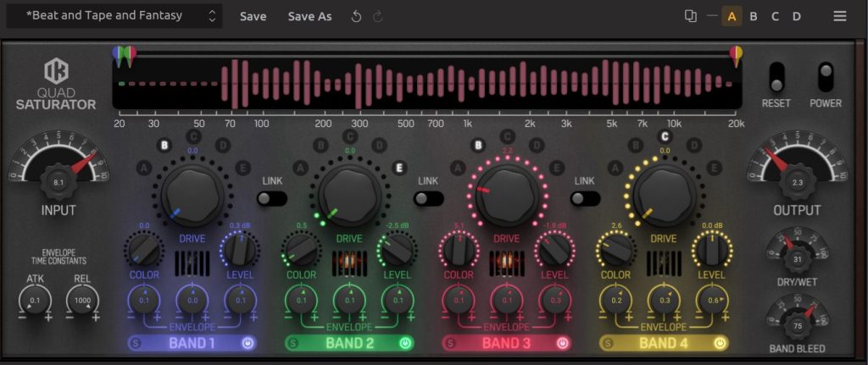This screenshot has height=365, width=868.
Task: Toggle the Link switch between Band 1 and 2
Action: point(271,198)
